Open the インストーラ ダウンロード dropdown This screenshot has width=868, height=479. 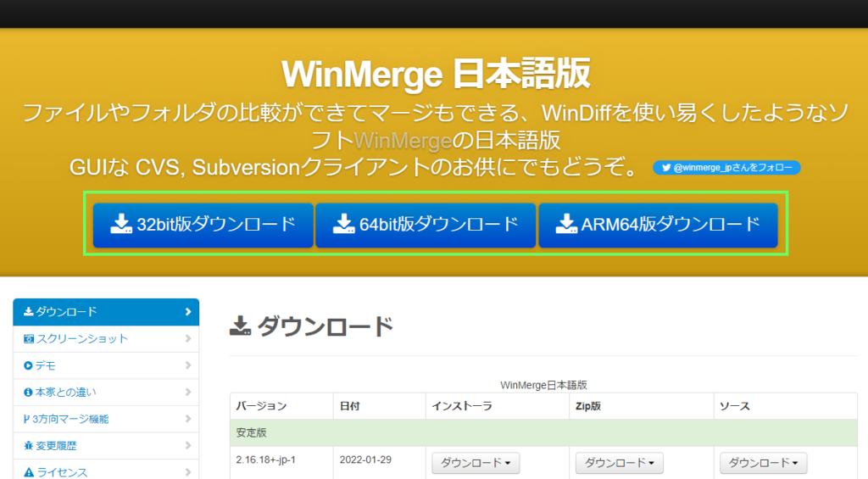[x=476, y=463]
